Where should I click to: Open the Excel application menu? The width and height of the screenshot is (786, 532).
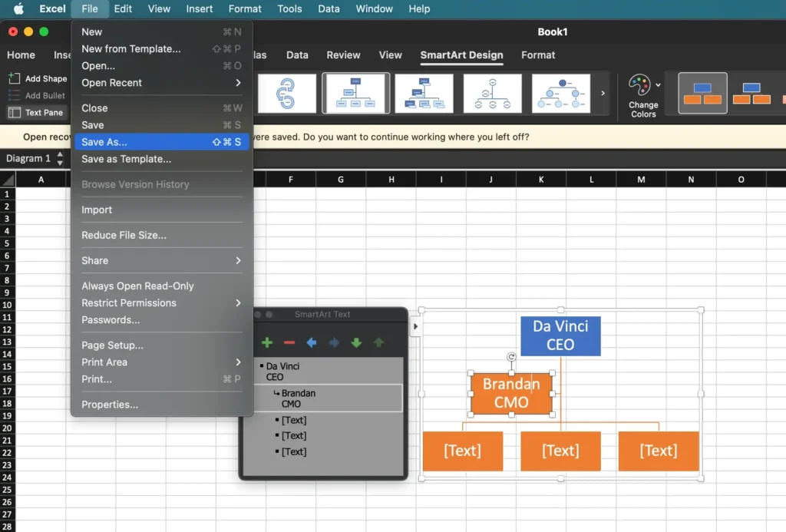click(x=53, y=8)
